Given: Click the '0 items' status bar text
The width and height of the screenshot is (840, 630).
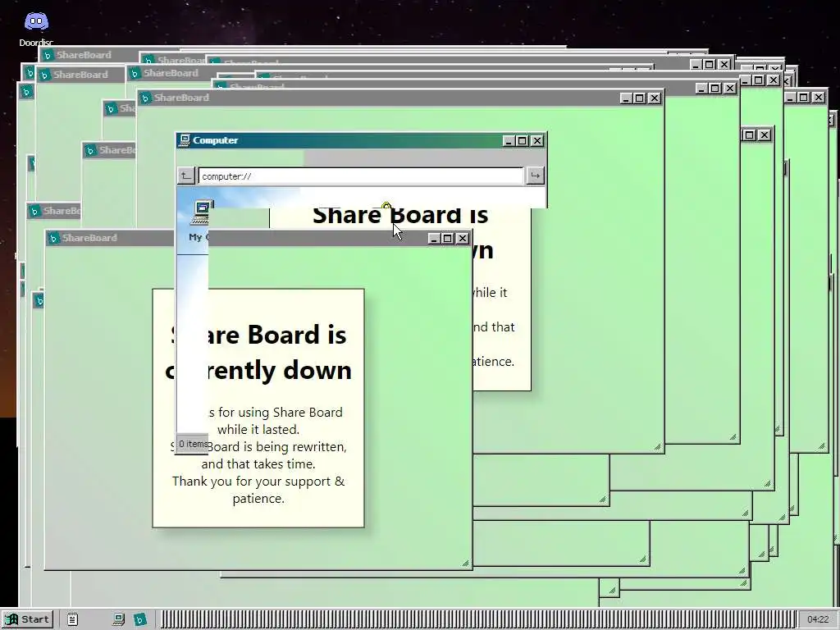Looking at the screenshot, I should [x=193, y=444].
